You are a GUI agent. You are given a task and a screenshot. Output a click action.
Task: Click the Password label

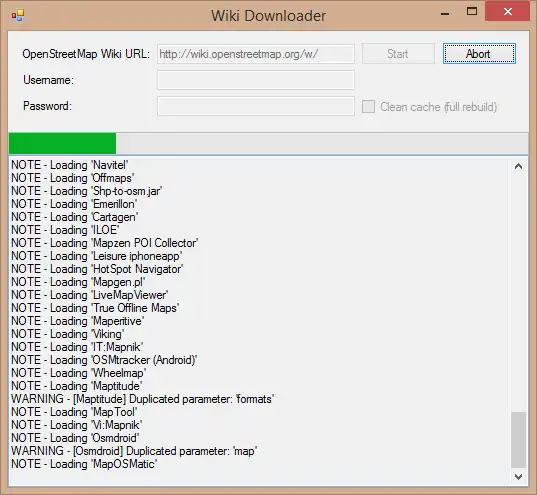click(47, 106)
